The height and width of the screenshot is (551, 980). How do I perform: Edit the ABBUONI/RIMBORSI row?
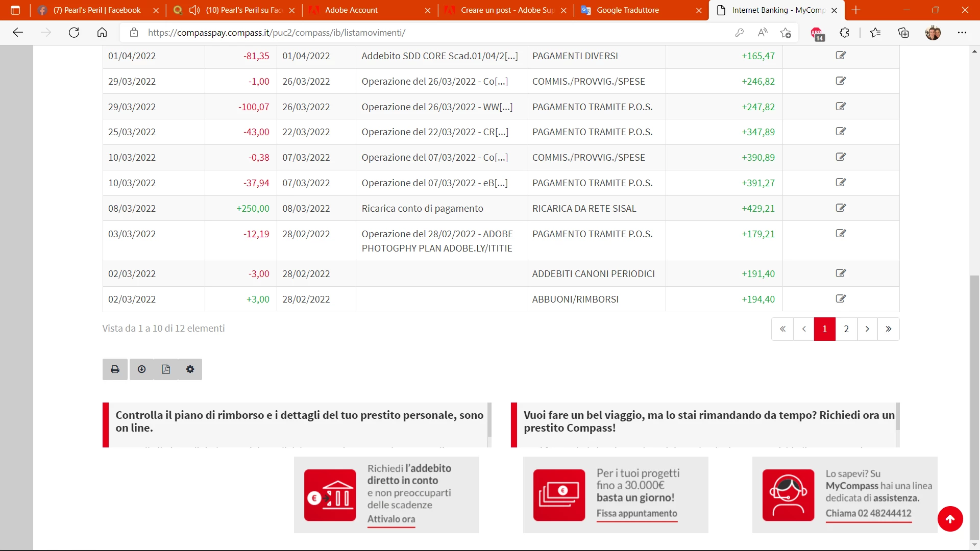[x=841, y=299]
